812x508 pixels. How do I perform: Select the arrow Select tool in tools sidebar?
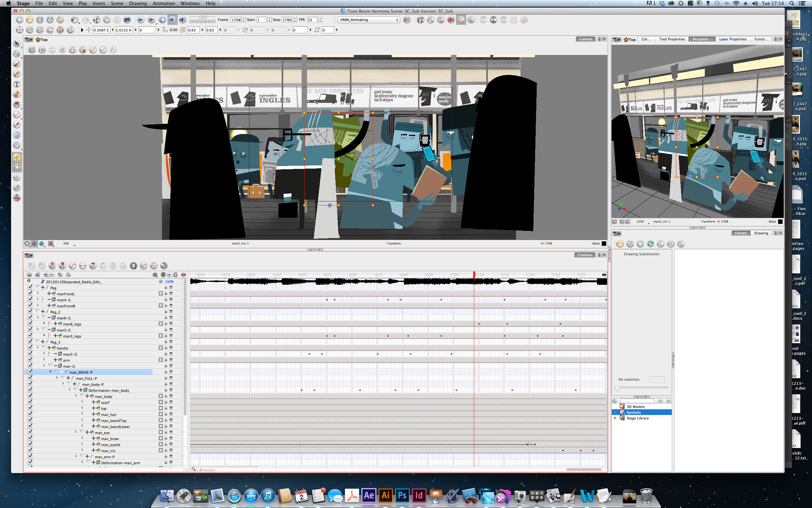pos(17,43)
